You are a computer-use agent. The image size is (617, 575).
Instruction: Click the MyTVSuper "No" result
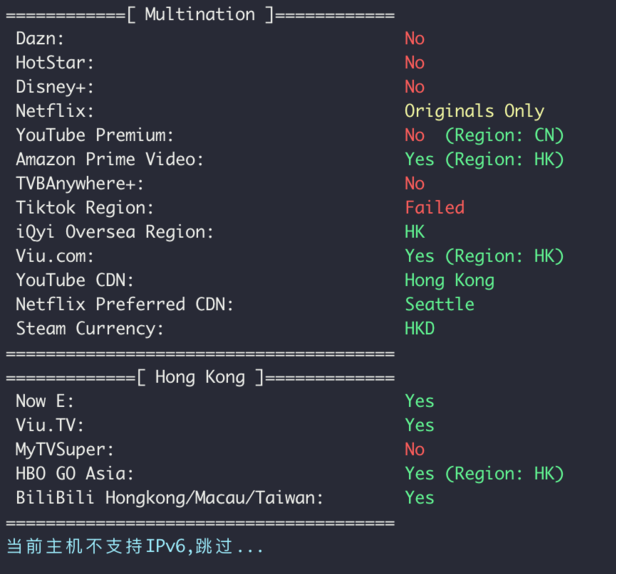point(414,450)
